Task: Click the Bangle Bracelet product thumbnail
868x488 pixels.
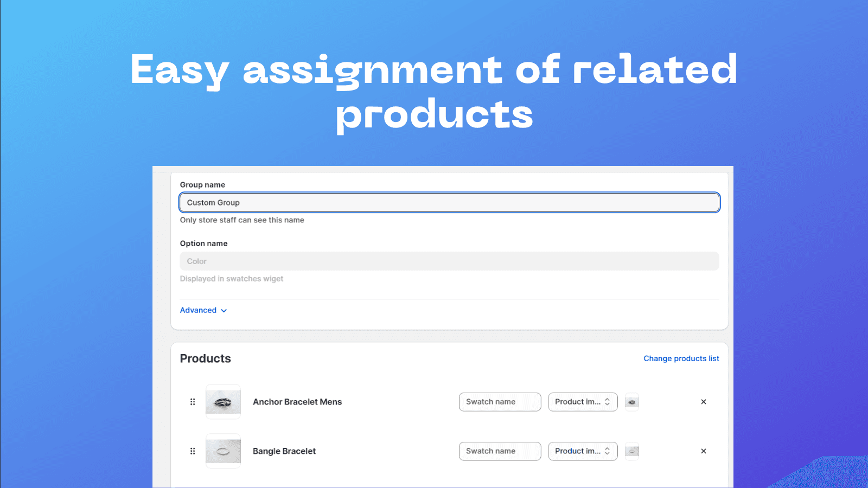Action: (x=223, y=451)
